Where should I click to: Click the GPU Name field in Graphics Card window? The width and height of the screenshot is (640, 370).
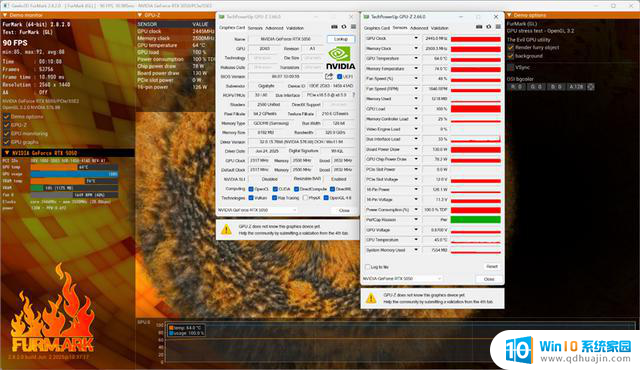click(285, 39)
